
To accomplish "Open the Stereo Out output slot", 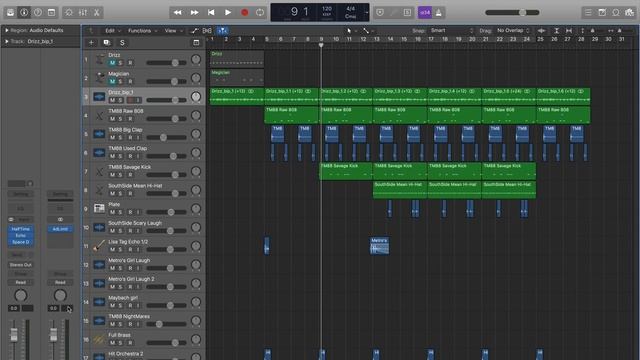I will [20, 265].
